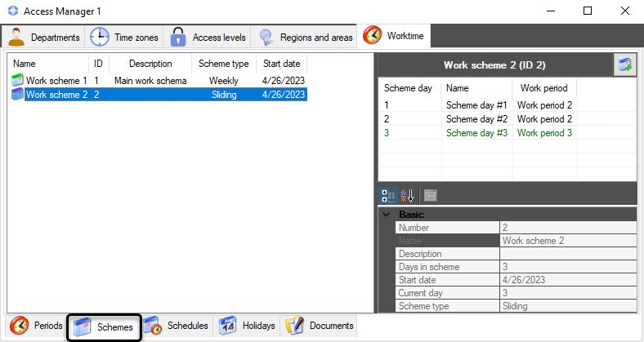
Task: Switch to the Schedules bottom tab
Action: pyautogui.click(x=177, y=326)
